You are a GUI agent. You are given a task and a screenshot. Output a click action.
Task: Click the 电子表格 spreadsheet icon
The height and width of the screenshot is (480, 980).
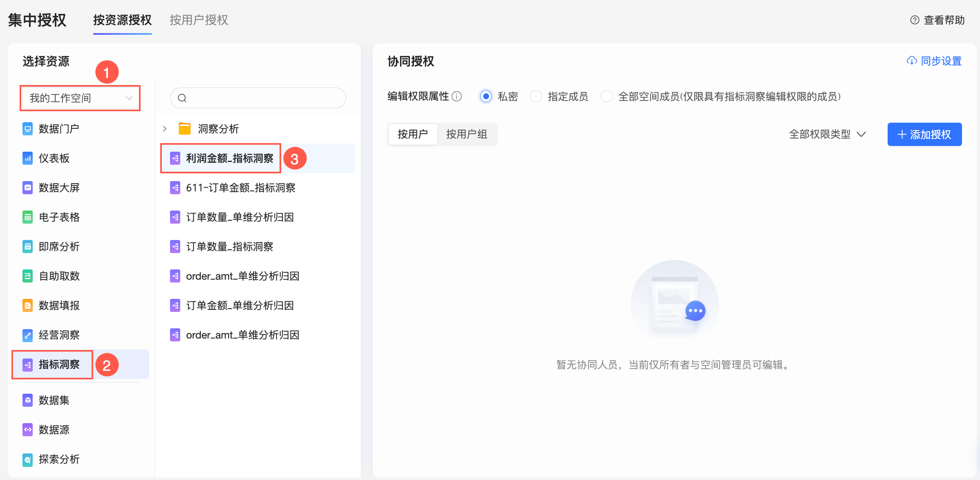tap(27, 217)
